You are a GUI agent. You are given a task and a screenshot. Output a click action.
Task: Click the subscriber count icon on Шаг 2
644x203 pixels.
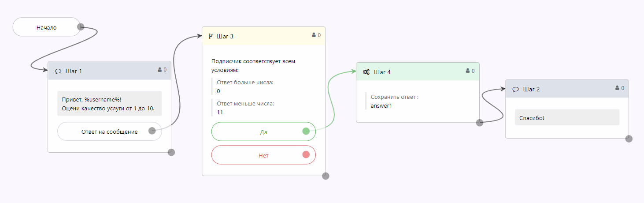[618, 88]
